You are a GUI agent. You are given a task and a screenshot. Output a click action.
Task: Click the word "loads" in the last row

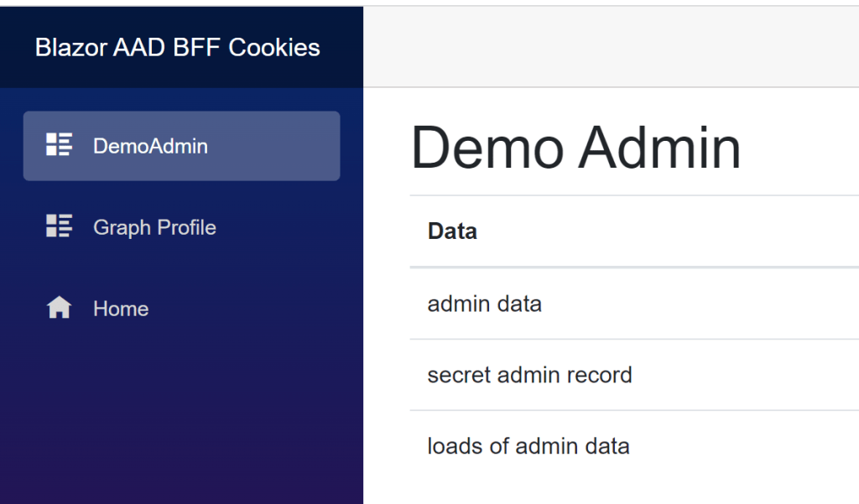tap(455, 446)
